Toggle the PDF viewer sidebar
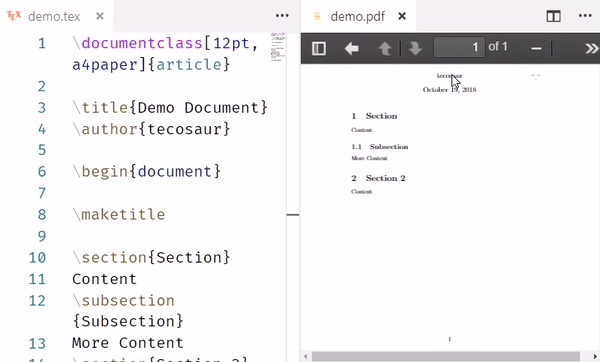The width and height of the screenshot is (600, 362). (x=319, y=49)
